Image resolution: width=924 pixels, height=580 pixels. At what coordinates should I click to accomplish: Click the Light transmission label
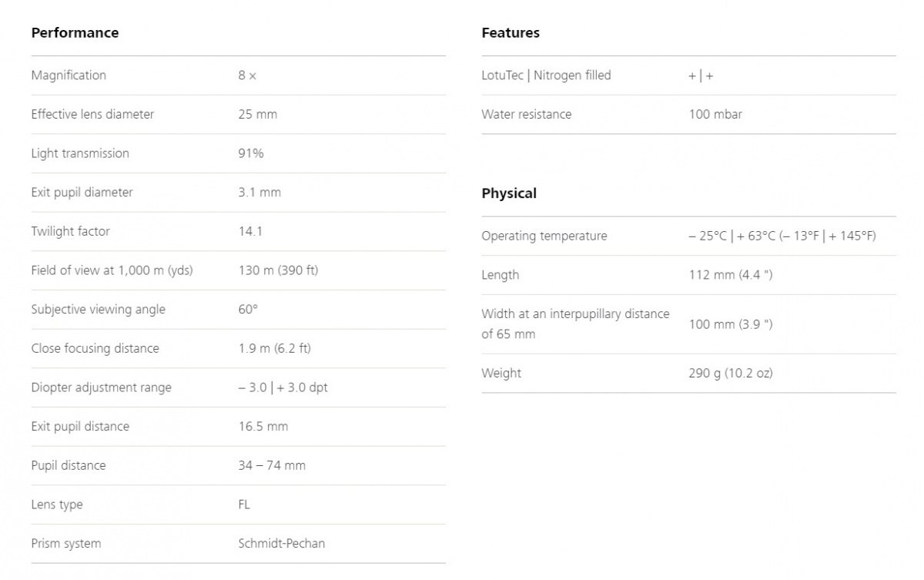click(80, 153)
